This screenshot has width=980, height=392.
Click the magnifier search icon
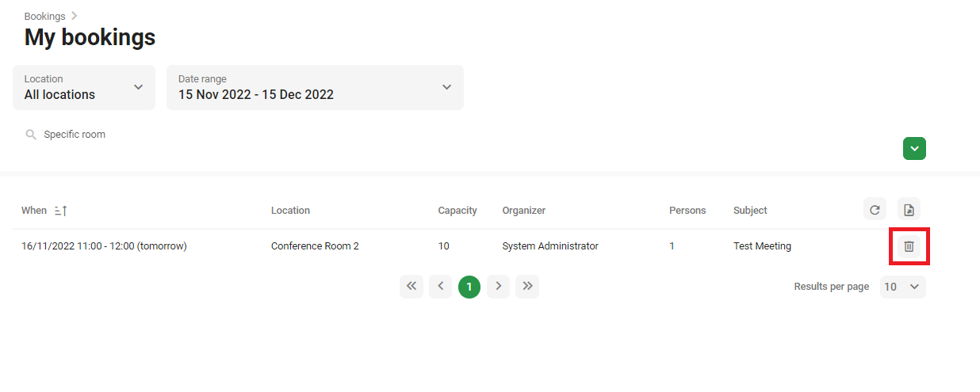tap(31, 135)
